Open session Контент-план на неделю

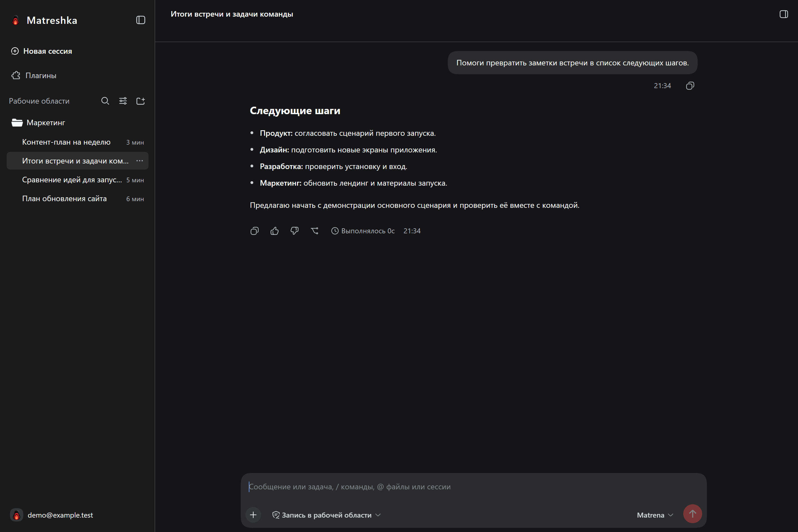pos(78,142)
